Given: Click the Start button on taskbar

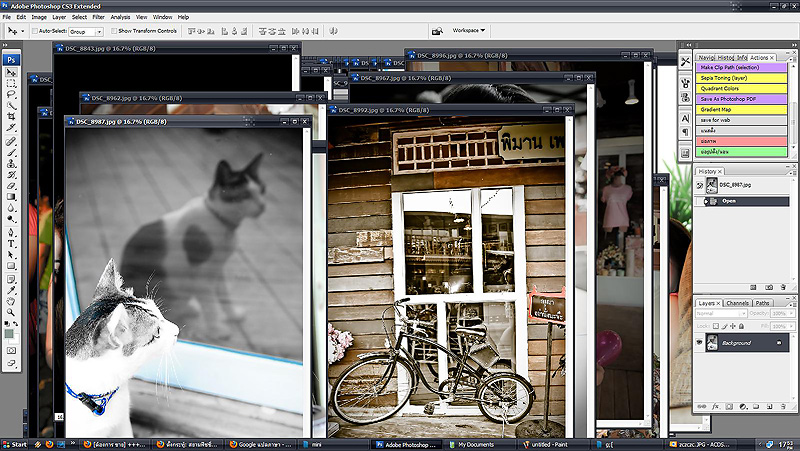Looking at the screenshot, I should 14,444.
